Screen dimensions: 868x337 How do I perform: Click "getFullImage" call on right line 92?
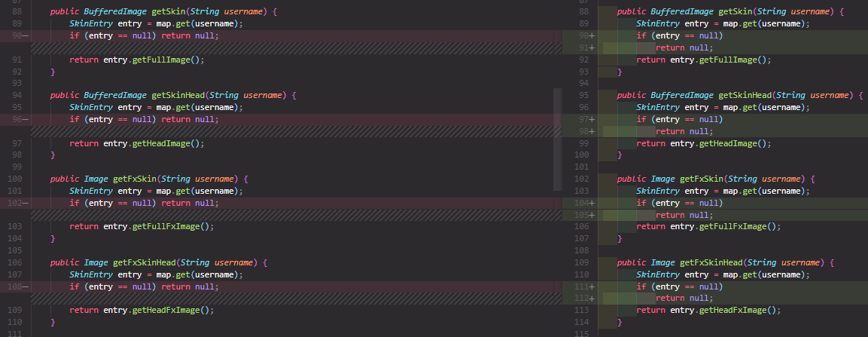coord(728,60)
